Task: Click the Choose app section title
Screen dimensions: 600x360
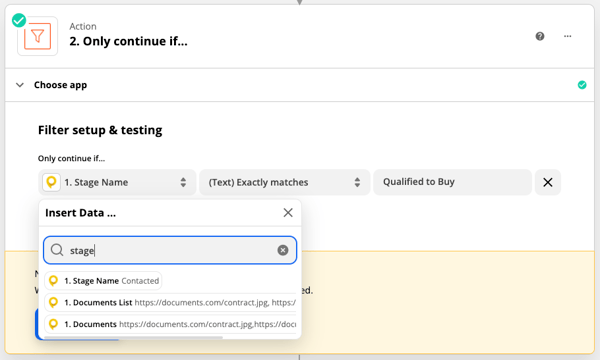Action: point(60,85)
